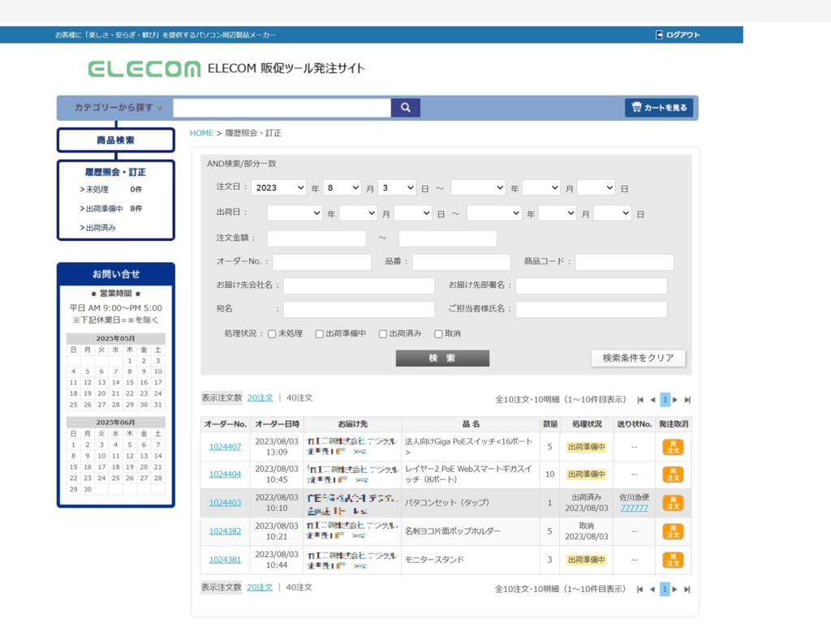Viewport: 831px width, 644px height.
Task: Open order 1024382 link
Action: pyautogui.click(x=226, y=531)
